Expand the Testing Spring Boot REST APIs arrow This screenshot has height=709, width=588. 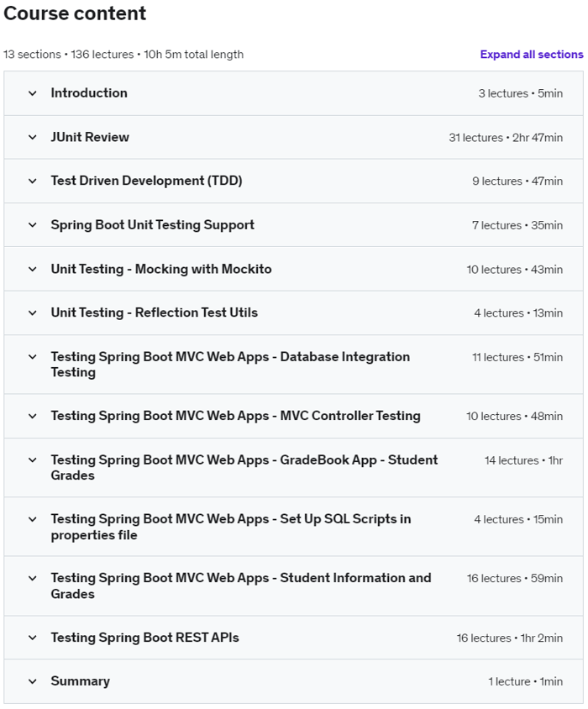click(32, 637)
